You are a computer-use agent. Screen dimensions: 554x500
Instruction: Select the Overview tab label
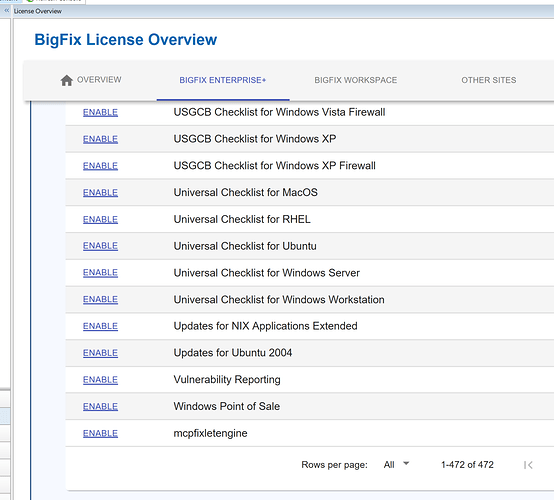pos(99,80)
